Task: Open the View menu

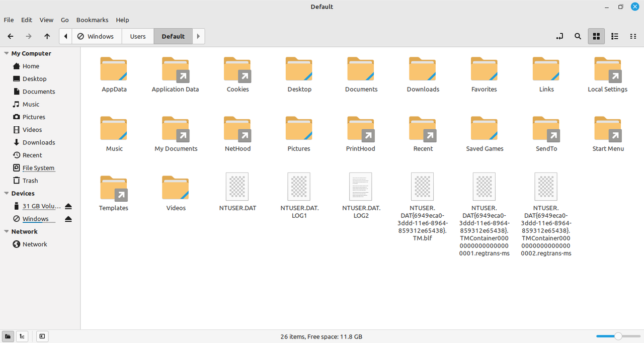Action: [46, 20]
